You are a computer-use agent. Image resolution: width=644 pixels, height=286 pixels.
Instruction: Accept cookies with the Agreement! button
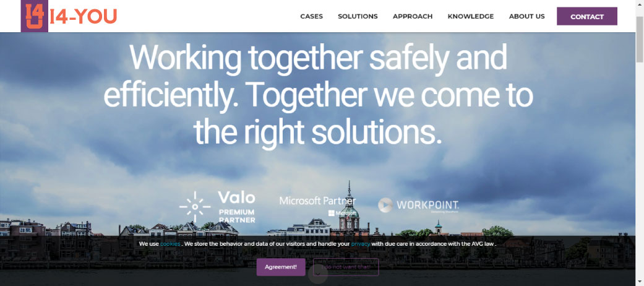click(281, 267)
